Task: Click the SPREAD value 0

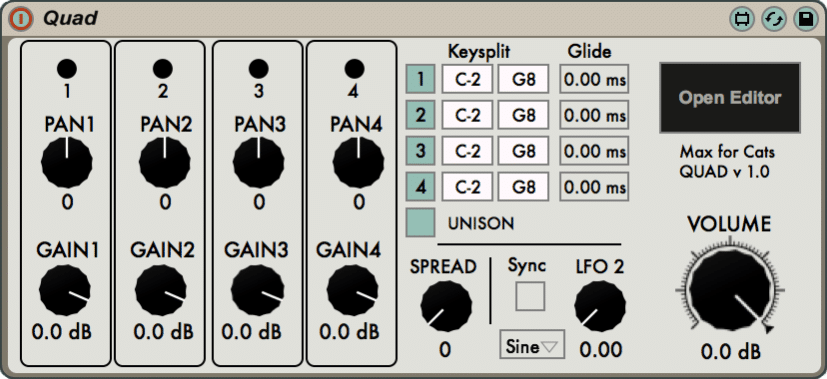Action: pyautogui.click(x=445, y=349)
